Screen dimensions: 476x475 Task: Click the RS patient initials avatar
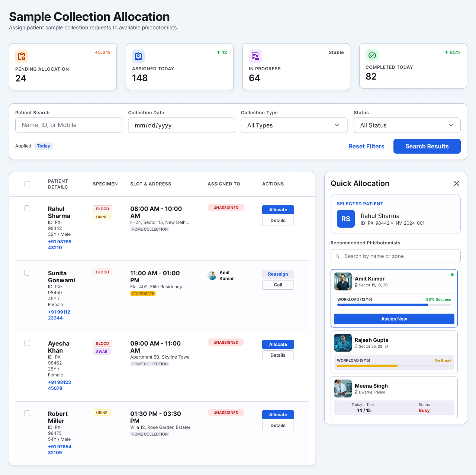pyautogui.click(x=346, y=219)
